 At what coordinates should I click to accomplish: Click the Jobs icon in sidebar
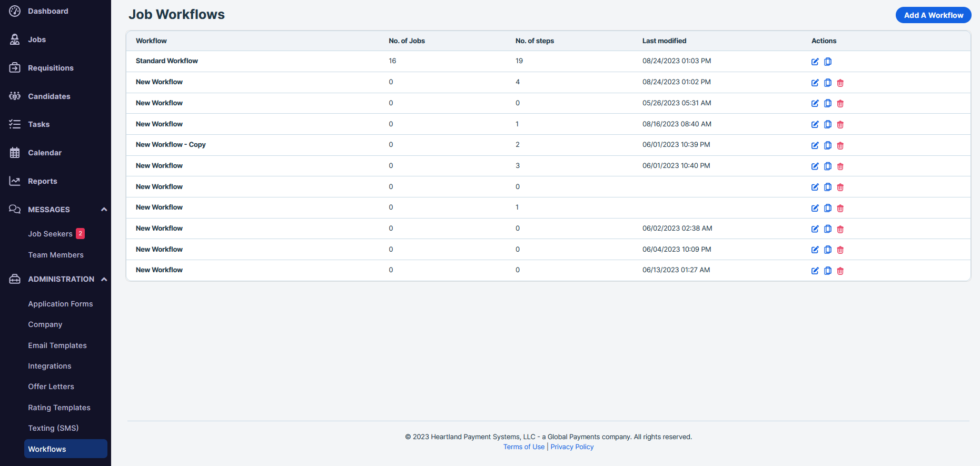[x=15, y=39]
